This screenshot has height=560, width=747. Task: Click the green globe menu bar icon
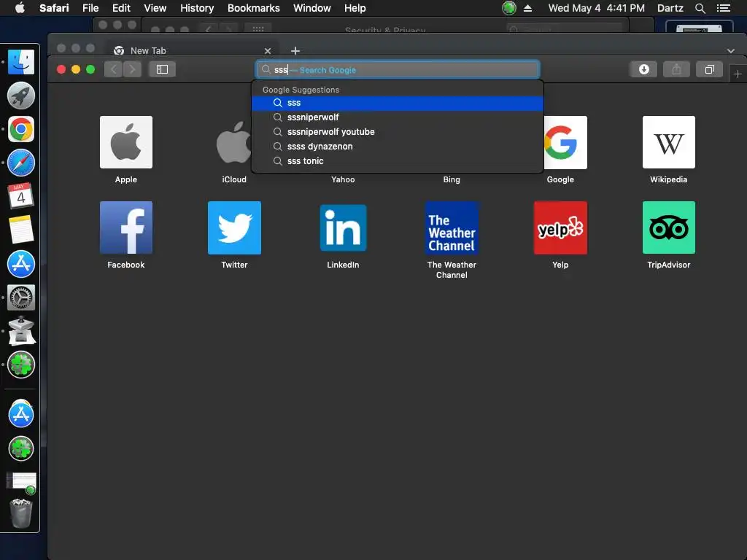point(509,7)
